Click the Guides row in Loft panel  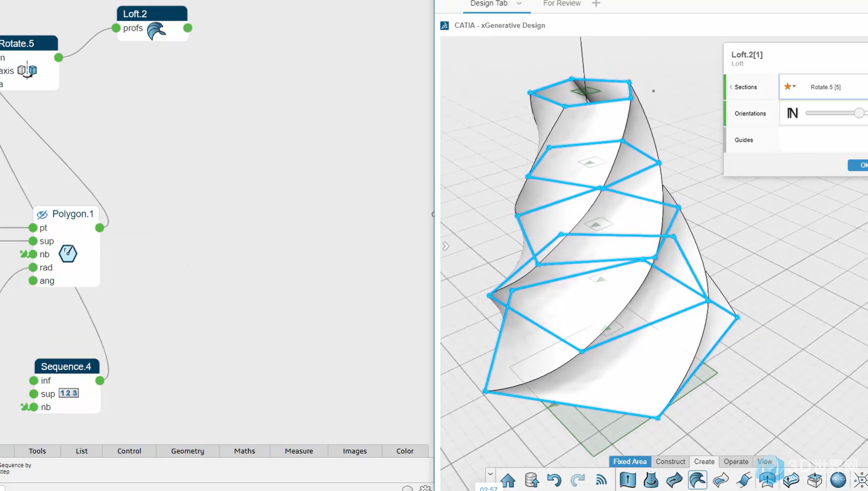(x=796, y=140)
